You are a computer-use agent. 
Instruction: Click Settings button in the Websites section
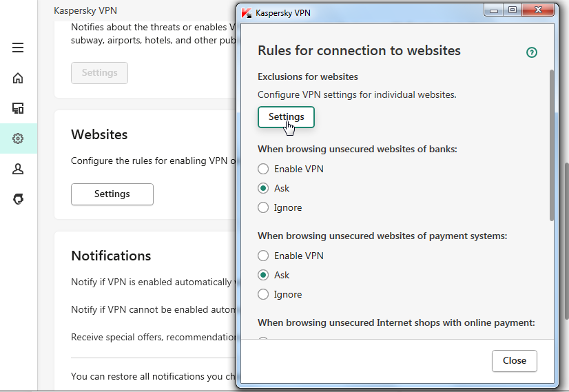(x=112, y=194)
